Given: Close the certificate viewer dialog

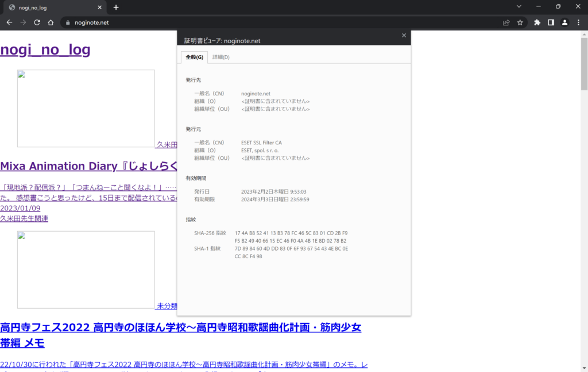Looking at the screenshot, I should pos(403,35).
